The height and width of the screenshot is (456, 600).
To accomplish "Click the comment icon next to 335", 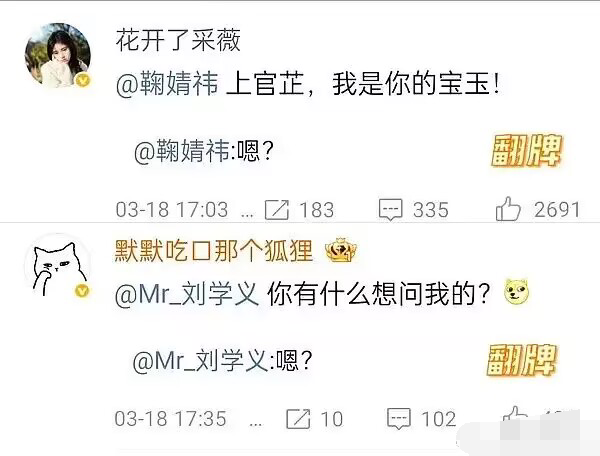I will tap(390, 210).
